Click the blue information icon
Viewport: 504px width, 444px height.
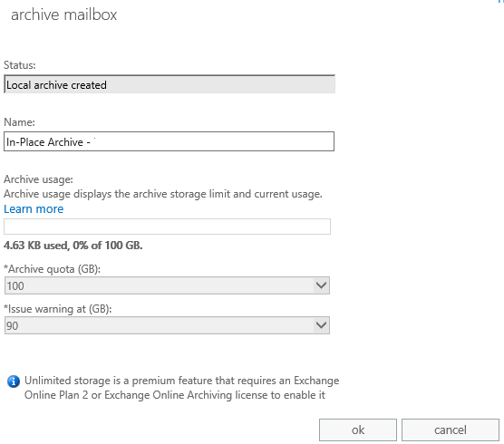[14, 381]
